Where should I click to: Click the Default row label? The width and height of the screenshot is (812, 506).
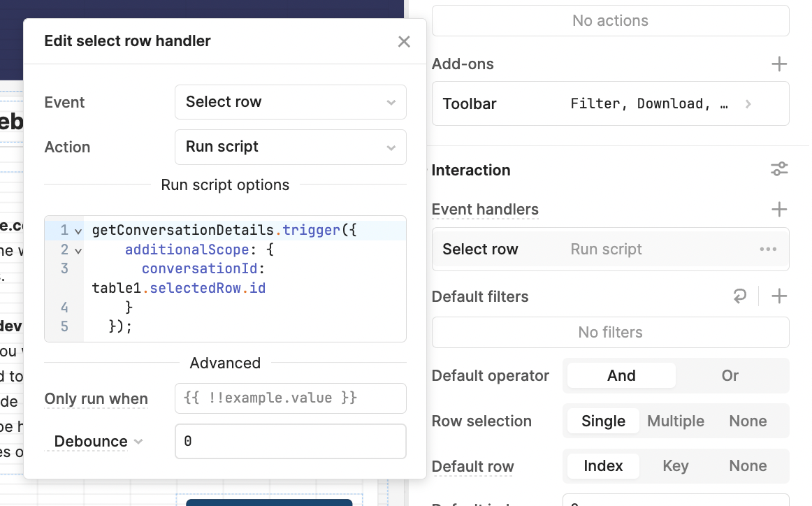pyautogui.click(x=472, y=466)
